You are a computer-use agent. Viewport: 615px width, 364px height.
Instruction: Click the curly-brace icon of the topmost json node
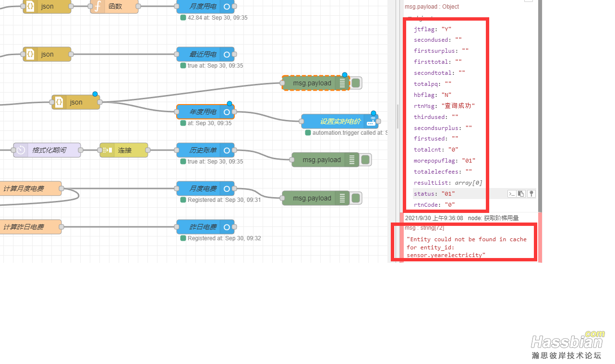coord(30,6)
